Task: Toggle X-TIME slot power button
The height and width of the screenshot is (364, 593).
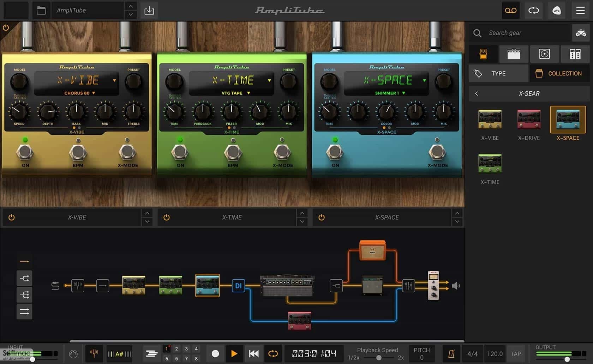Action: 167,217
